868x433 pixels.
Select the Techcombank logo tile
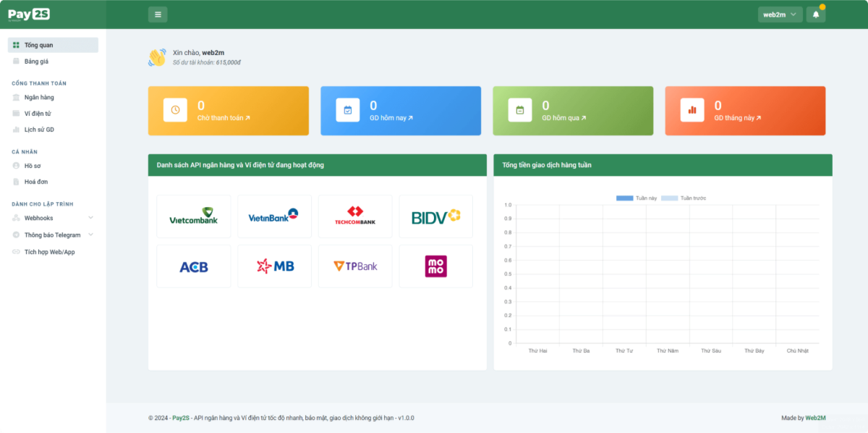(x=355, y=216)
